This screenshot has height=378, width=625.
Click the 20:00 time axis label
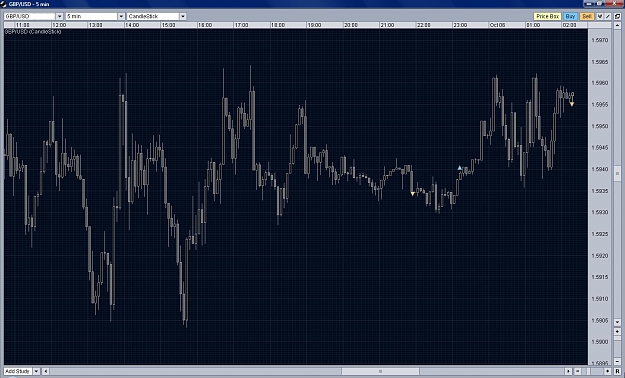351,25
